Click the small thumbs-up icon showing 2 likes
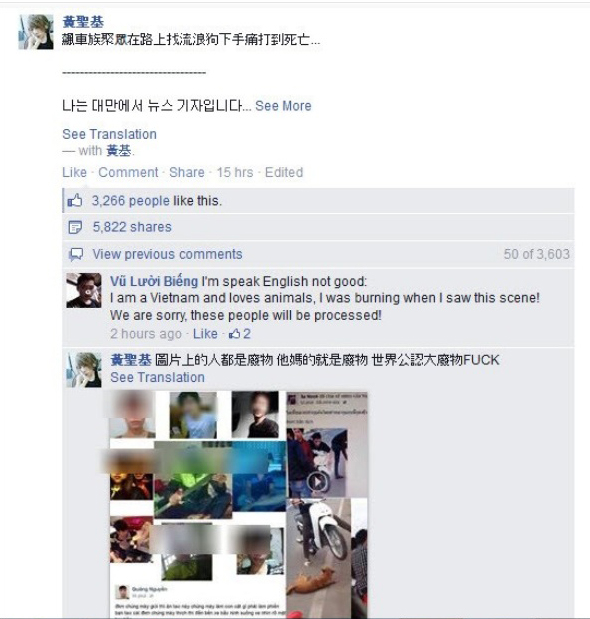The height and width of the screenshot is (619, 590). (234, 334)
